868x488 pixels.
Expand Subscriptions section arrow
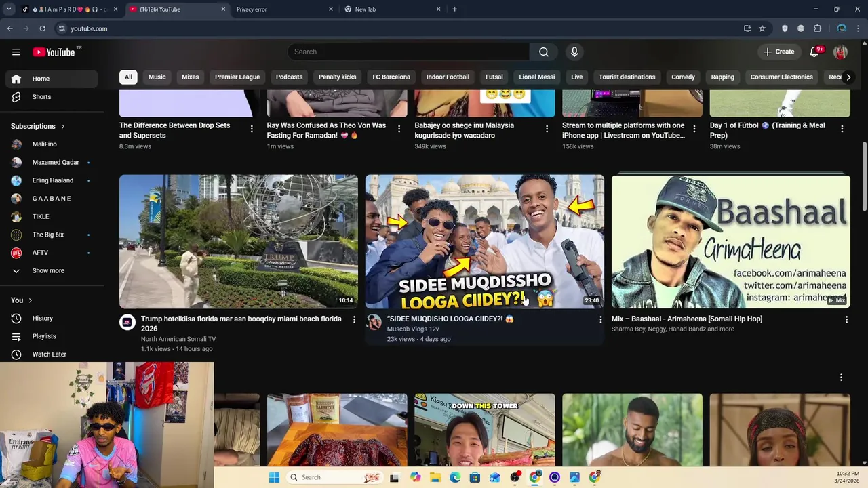tap(63, 126)
